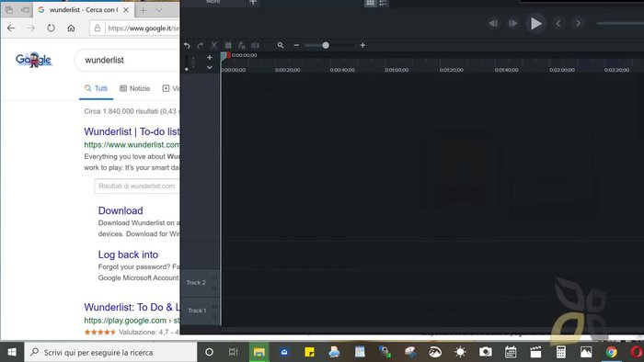This screenshot has width=644, height=362.
Task: Open the Wunderlist: To Do & List Play result
Action: point(132,307)
